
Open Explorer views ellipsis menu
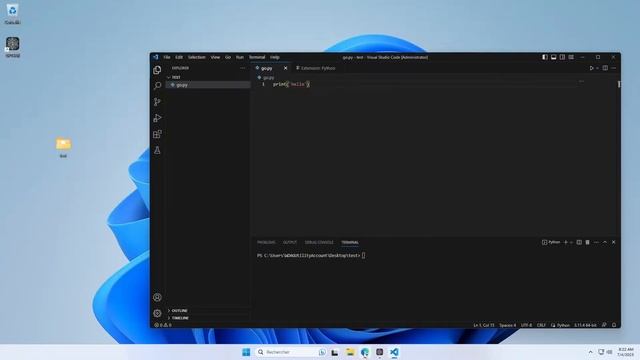[x=242, y=68]
